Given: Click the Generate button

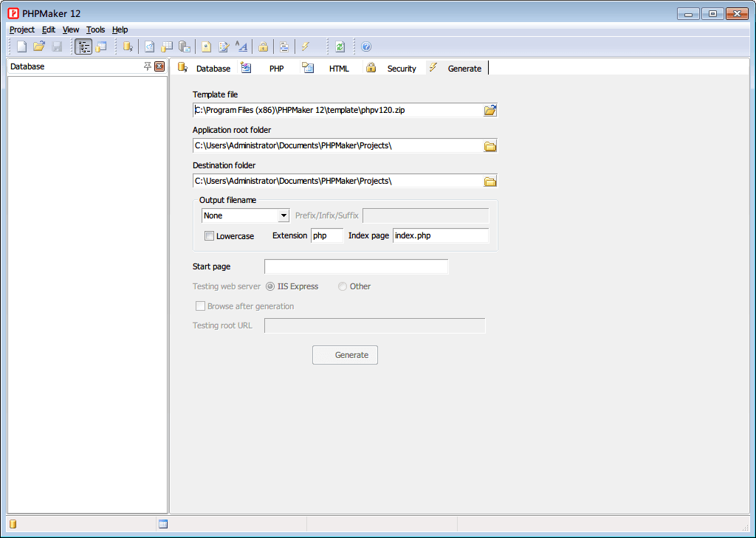Looking at the screenshot, I should click(346, 355).
